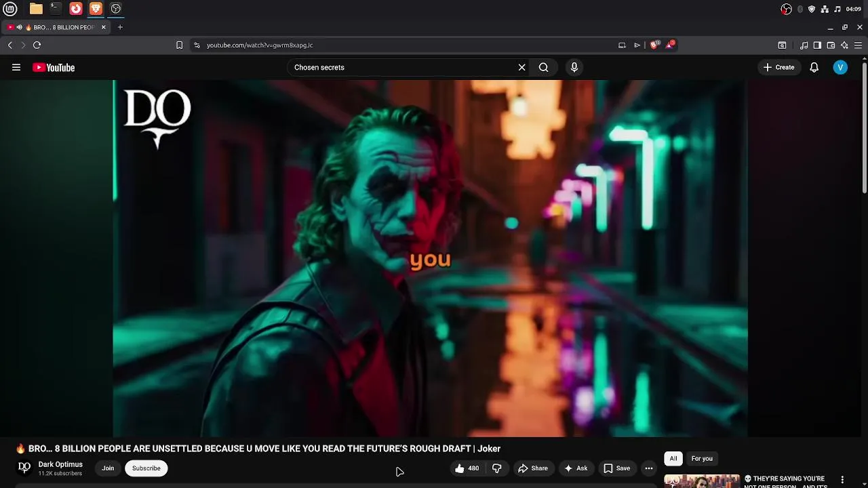Open OBS Studio from the panel launcher
Image resolution: width=868 pixels, height=488 pixels.
(x=116, y=9)
